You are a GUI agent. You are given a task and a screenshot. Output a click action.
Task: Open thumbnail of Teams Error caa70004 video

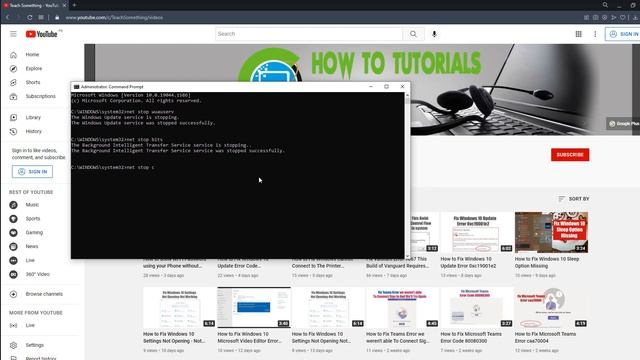click(551, 307)
